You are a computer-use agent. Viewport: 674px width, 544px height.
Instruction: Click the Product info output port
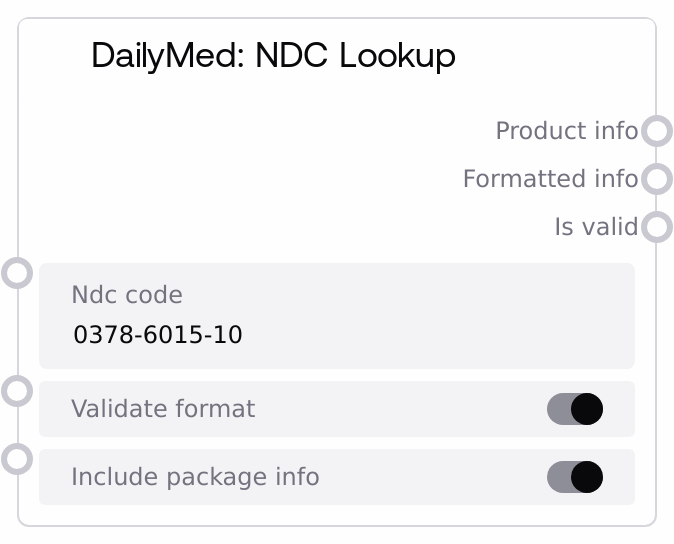pyautogui.click(x=656, y=131)
